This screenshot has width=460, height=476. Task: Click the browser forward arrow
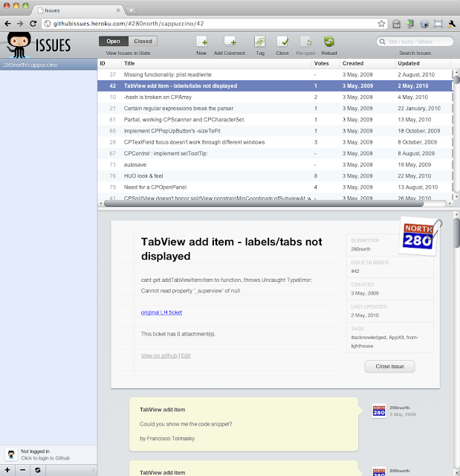(x=20, y=23)
